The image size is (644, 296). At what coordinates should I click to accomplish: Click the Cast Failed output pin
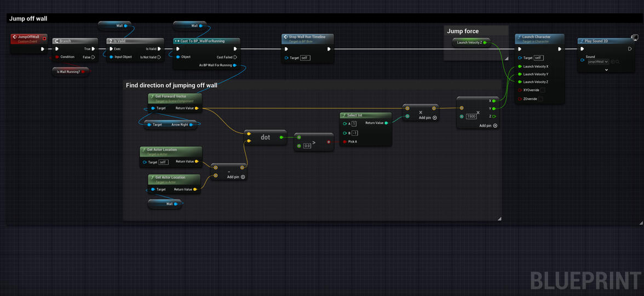(235, 57)
